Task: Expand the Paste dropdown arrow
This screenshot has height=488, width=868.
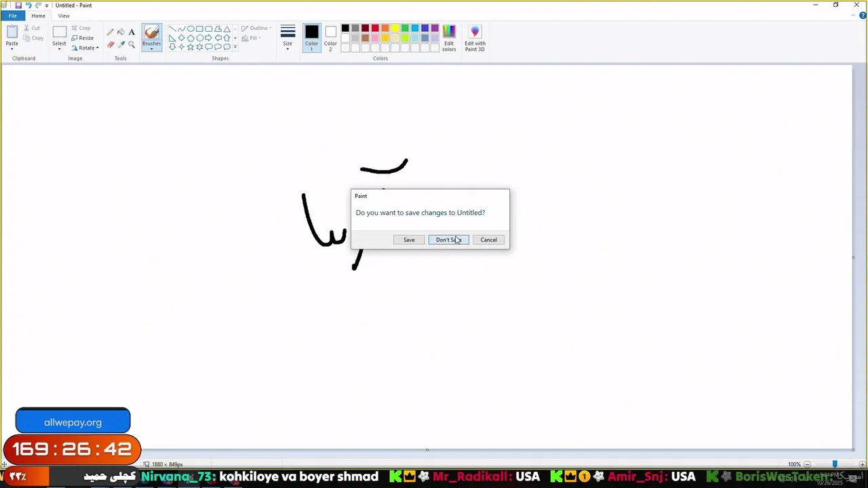Action: click(x=12, y=49)
